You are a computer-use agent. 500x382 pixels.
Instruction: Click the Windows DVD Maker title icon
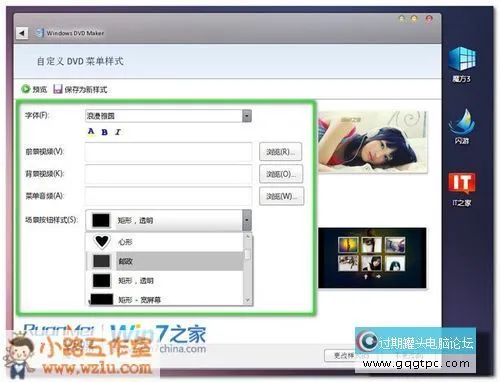40,33
